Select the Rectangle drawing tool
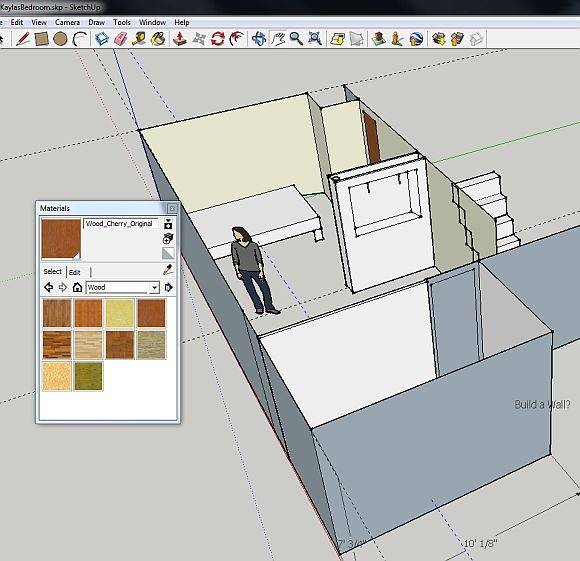Screen dimensions: 580x561 pos(42,39)
